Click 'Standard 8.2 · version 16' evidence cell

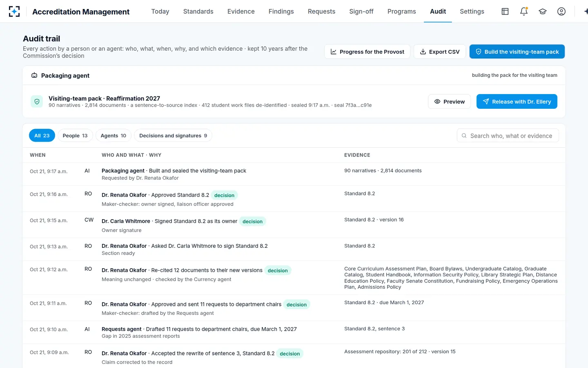pyautogui.click(x=374, y=220)
